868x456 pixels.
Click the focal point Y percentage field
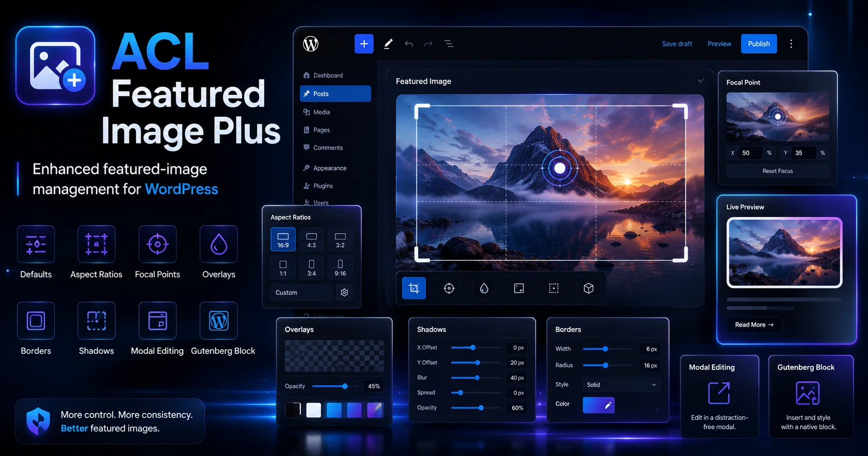pos(804,153)
